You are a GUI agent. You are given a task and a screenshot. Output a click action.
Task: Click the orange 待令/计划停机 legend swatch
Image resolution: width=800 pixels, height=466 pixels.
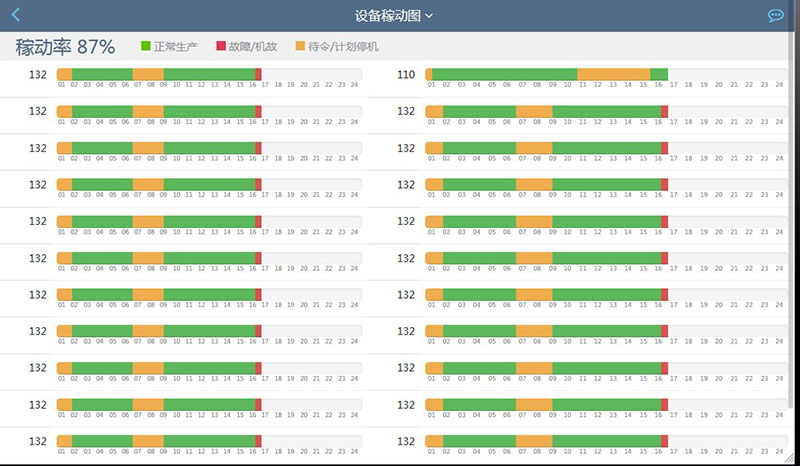pos(300,46)
